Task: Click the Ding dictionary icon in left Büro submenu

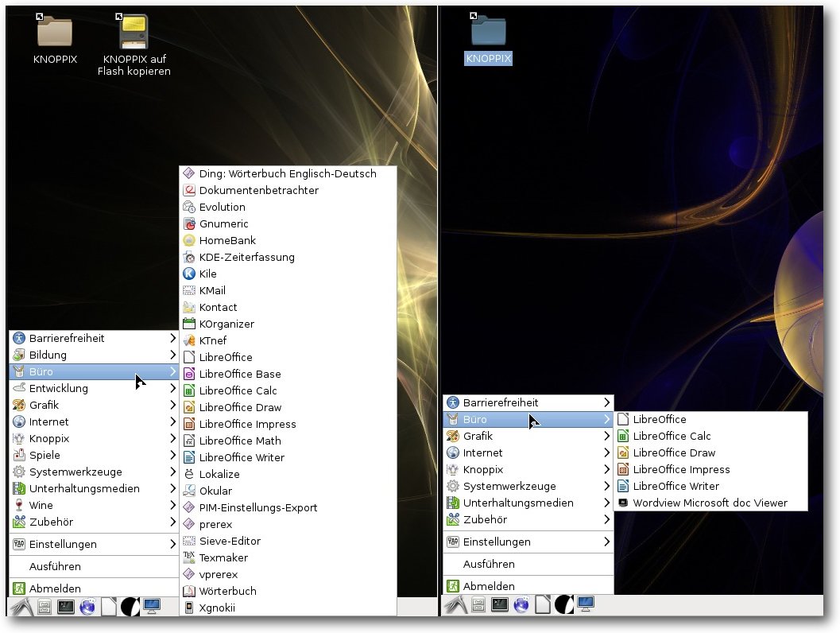Action: click(x=188, y=173)
